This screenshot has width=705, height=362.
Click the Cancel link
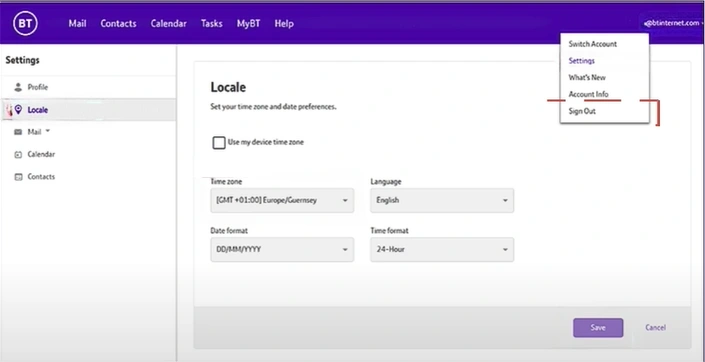(655, 327)
